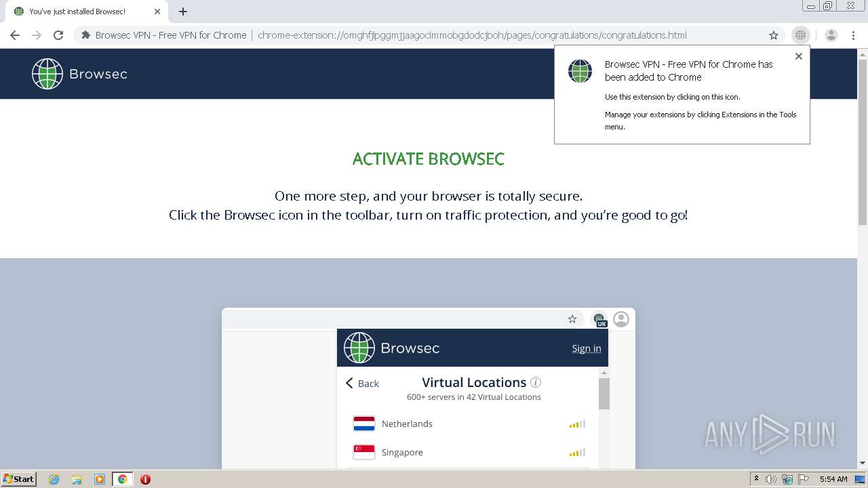Click the extension puzzle icon in address bar

(x=85, y=35)
